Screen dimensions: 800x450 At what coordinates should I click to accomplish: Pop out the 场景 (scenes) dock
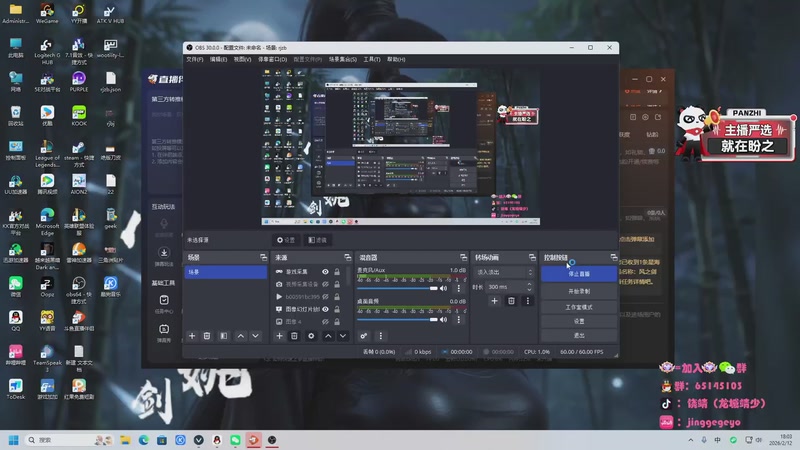pos(263,257)
